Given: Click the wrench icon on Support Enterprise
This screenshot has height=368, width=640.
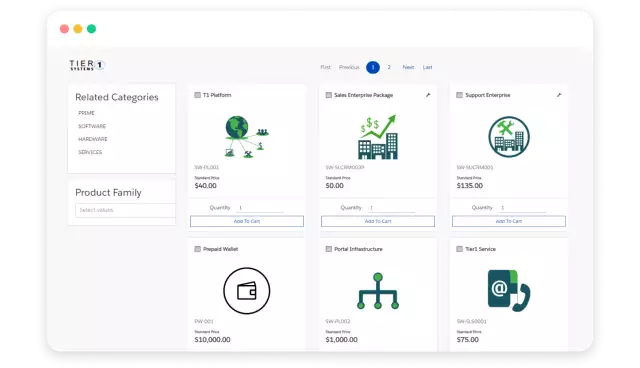Looking at the screenshot, I should (x=559, y=95).
